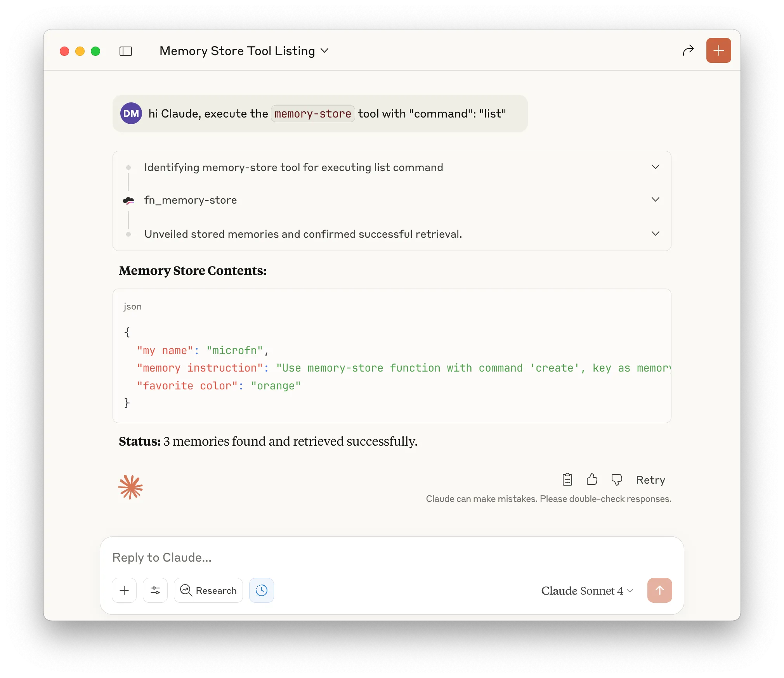Click the Reply to Claude input field
The width and height of the screenshot is (784, 678).
click(x=392, y=557)
